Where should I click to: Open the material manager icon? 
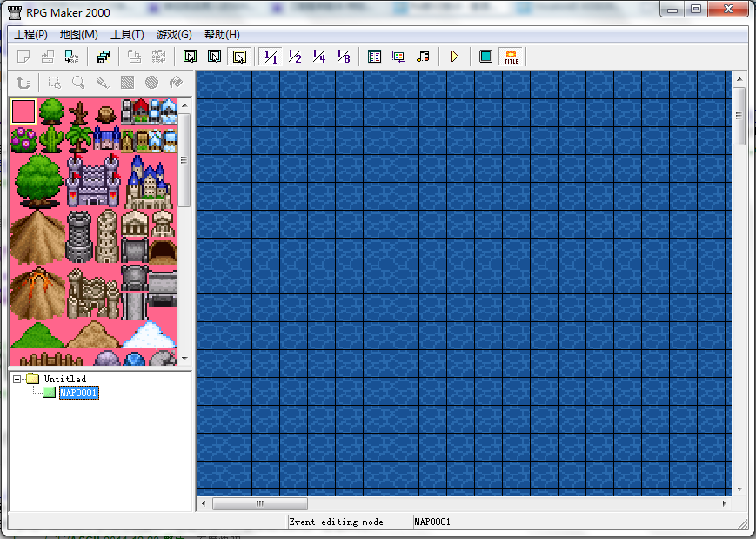(x=398, y=57)
